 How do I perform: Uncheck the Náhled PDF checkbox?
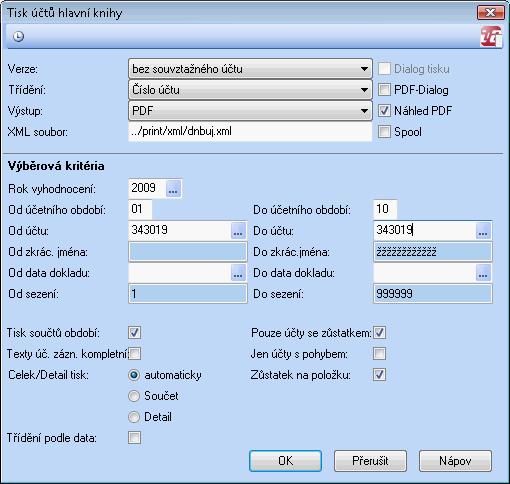tap(384, 111)
